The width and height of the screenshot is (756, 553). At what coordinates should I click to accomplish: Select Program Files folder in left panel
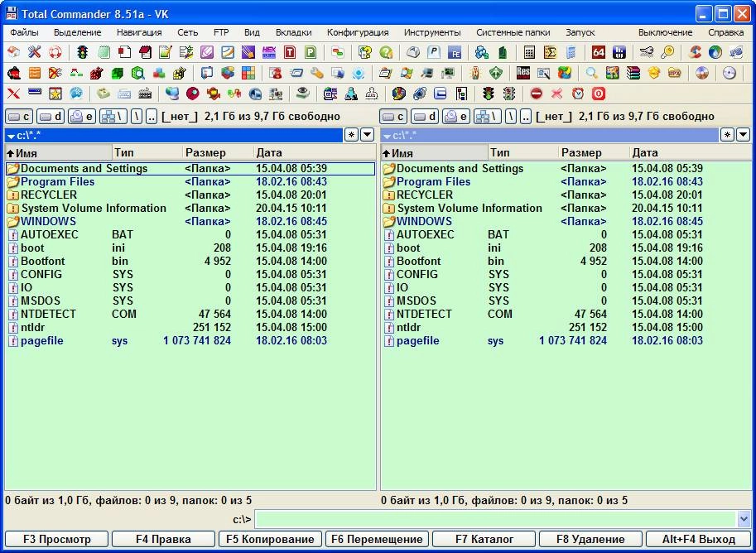(190, 182)
